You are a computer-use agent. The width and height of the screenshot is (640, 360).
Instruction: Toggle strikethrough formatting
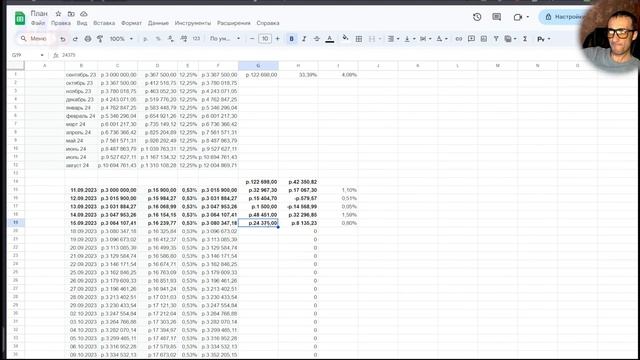(x=316, y=39)
